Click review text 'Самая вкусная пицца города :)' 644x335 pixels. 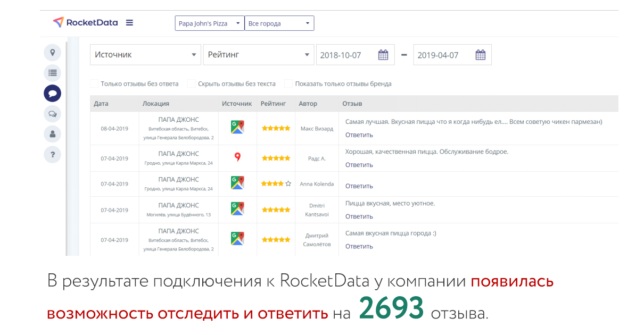tap(391, 233)
